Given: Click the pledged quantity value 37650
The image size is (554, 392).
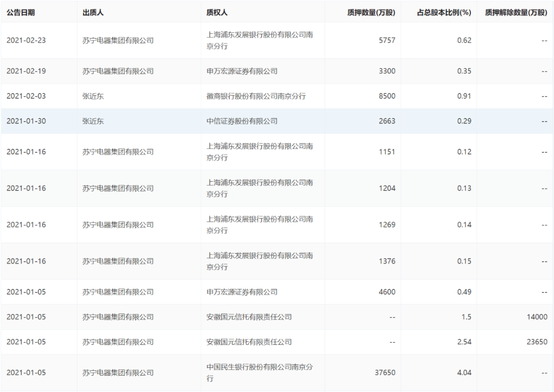Looking at the screenshot, I should [x=385, y=373].
